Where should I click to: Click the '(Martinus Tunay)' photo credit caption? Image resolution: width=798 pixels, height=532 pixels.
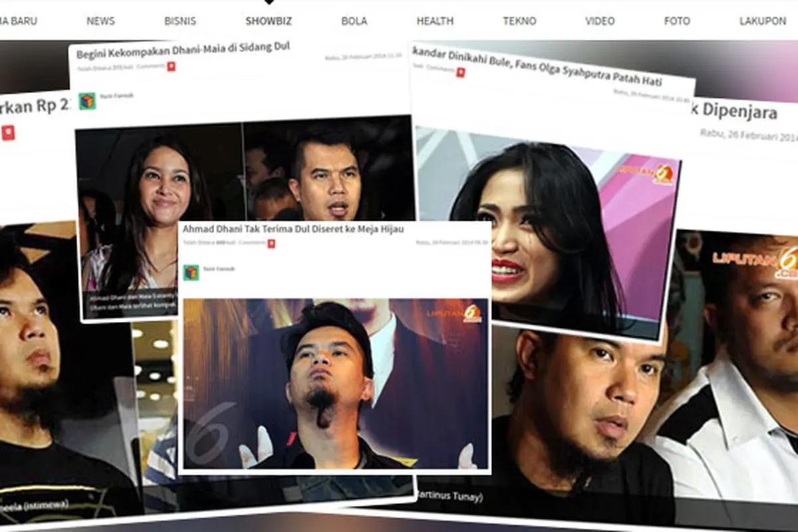pyautogui.click(x=450, y=497)
